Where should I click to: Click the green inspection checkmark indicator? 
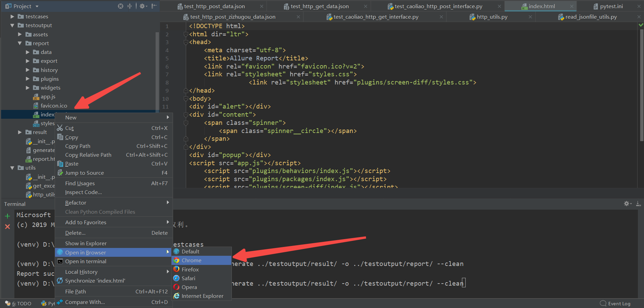641,25
